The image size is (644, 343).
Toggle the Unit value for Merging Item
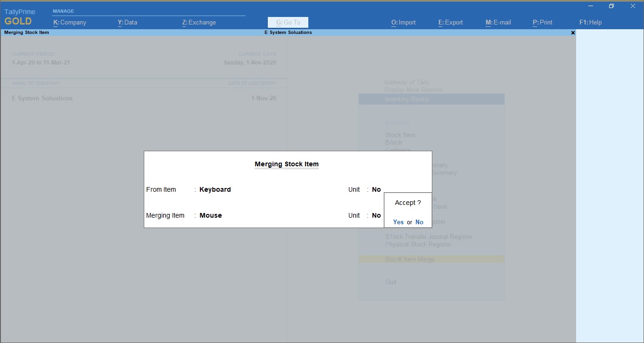(x=376, y=215)
